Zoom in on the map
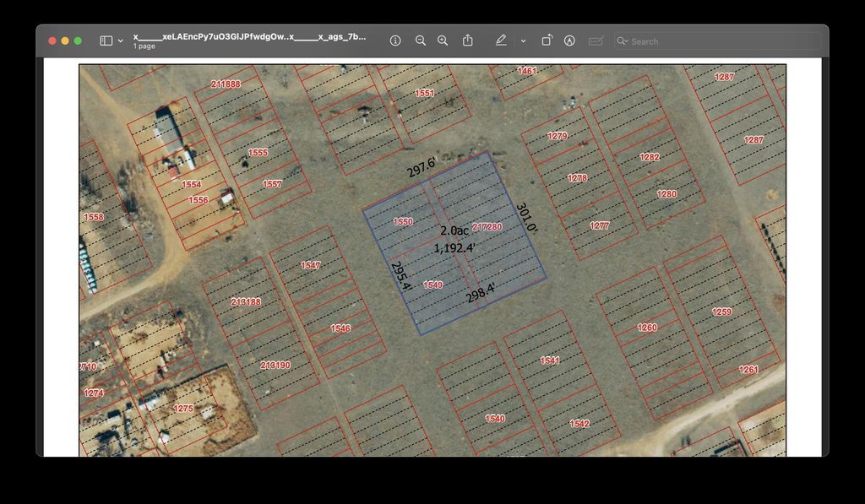Screen dimensions: 865x504 443,41
